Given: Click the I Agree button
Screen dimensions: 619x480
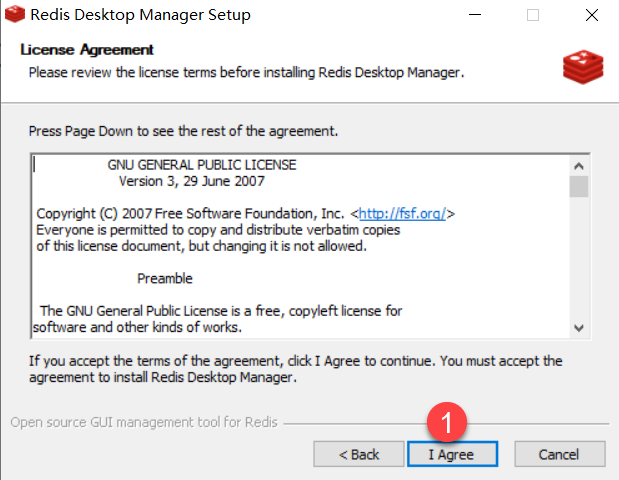Looking at the screenshot, I should [x=452, y=454].
